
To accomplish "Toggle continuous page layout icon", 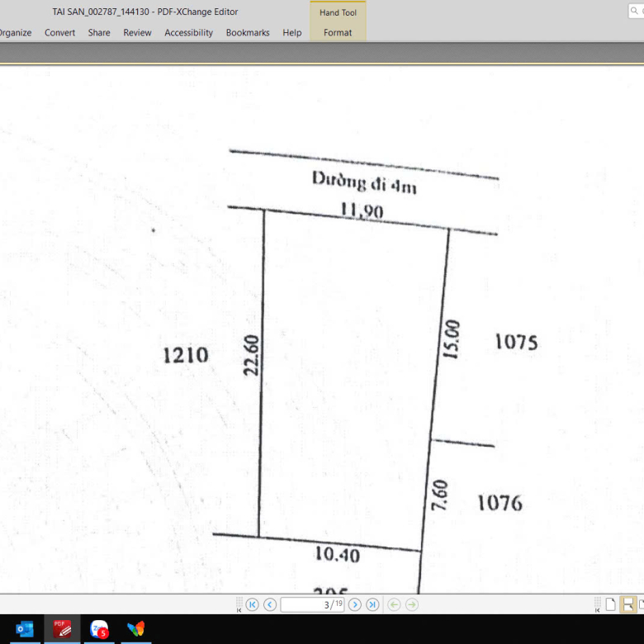I will click(x=628, y=604).
